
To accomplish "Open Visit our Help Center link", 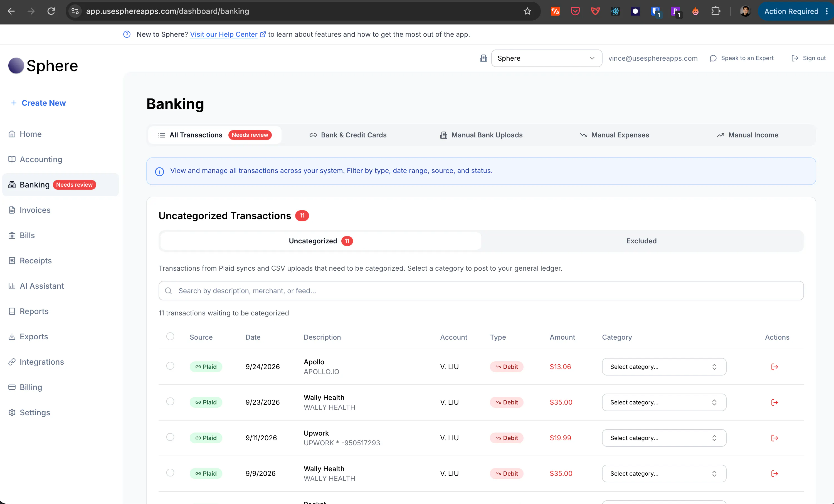I will [224, 34].
